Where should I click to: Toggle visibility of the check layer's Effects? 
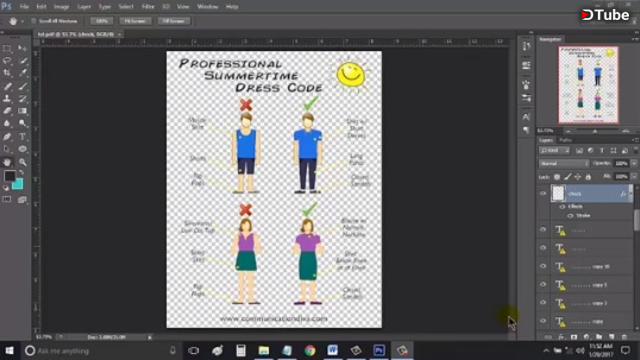pyautogui.click(x=562, y=207)
